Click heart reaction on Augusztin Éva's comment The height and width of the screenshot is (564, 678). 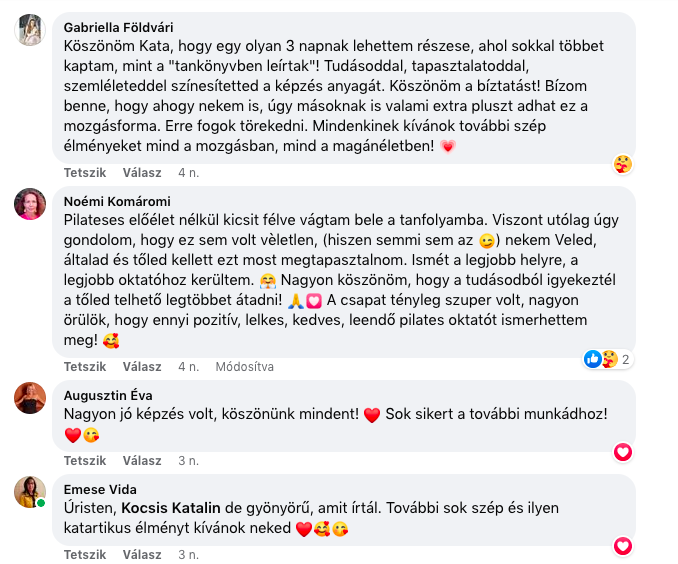pyautogui.click(x=623, y=452)
